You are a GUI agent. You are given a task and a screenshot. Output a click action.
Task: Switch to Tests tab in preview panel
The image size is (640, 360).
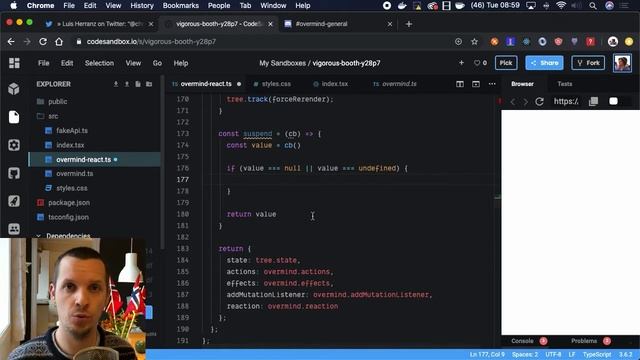point(565,84)
